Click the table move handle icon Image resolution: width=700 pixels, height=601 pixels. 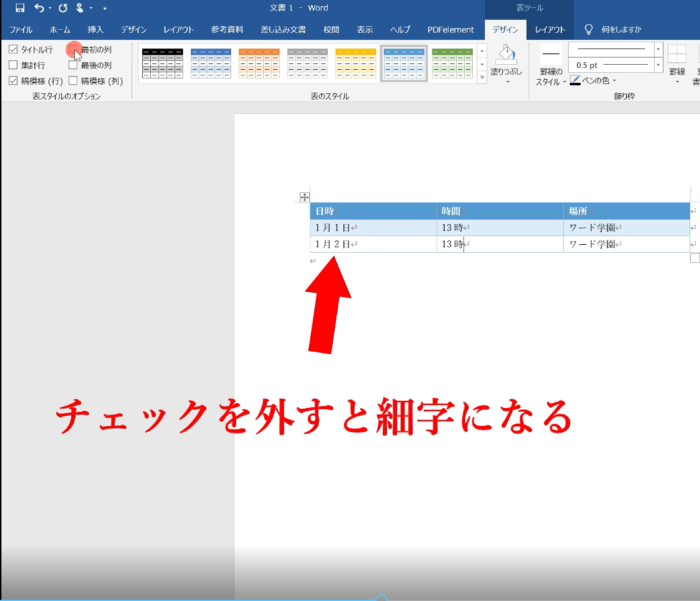[305, 198]
